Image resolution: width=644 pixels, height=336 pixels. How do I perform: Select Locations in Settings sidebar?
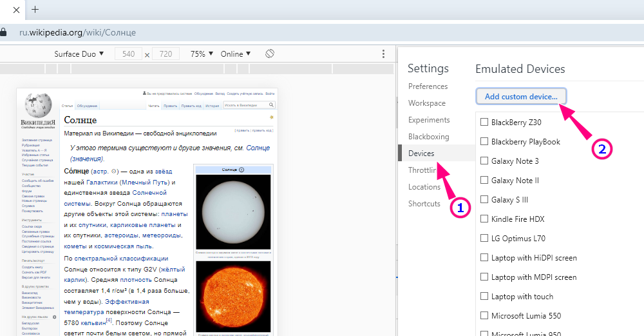point(424,187)
